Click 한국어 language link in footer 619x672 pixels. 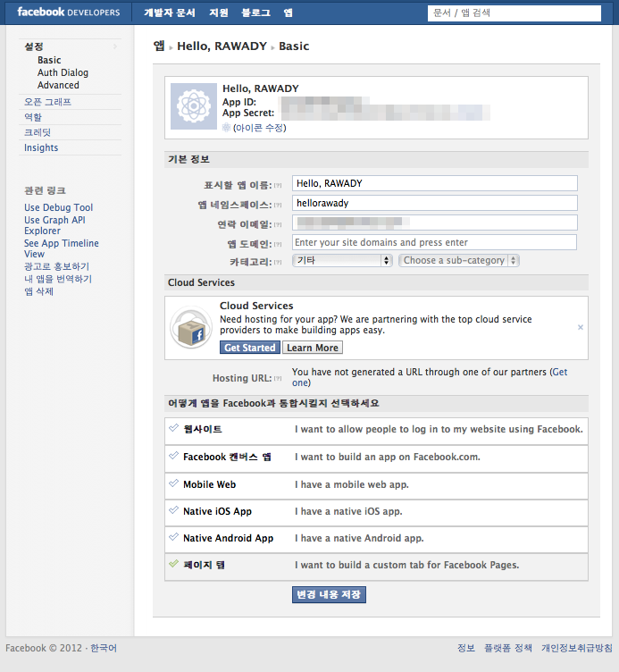coord(104,648)
